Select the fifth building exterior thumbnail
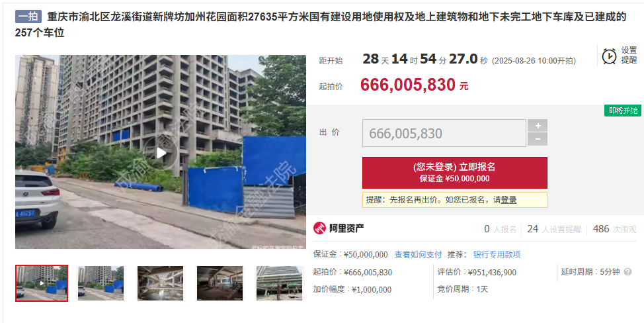 pyautogui.click(x=279, y=283)
